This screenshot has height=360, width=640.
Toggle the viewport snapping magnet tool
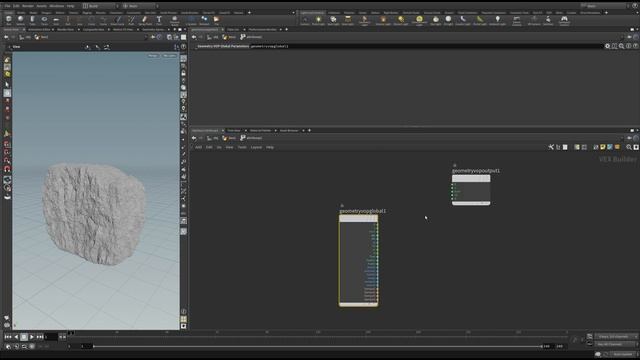[x=7, y=169]
